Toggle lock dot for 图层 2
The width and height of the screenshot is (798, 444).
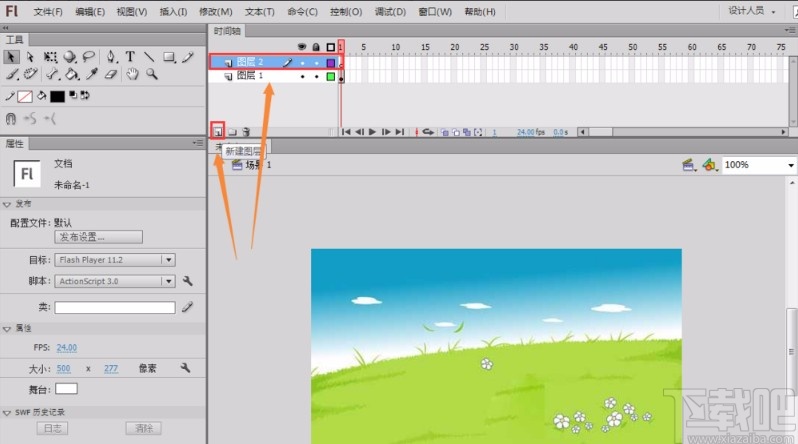[x=317, y=63]
